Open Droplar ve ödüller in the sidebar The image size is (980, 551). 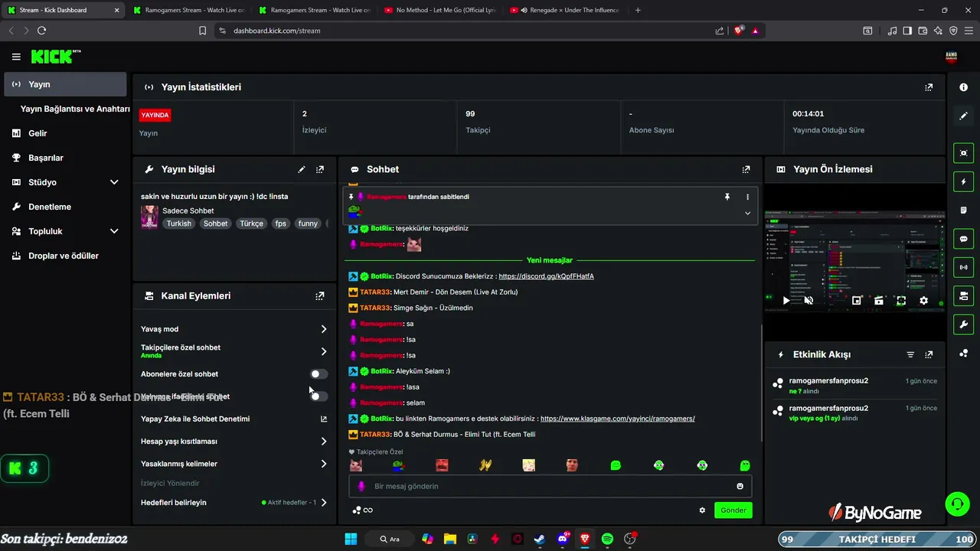65,256
